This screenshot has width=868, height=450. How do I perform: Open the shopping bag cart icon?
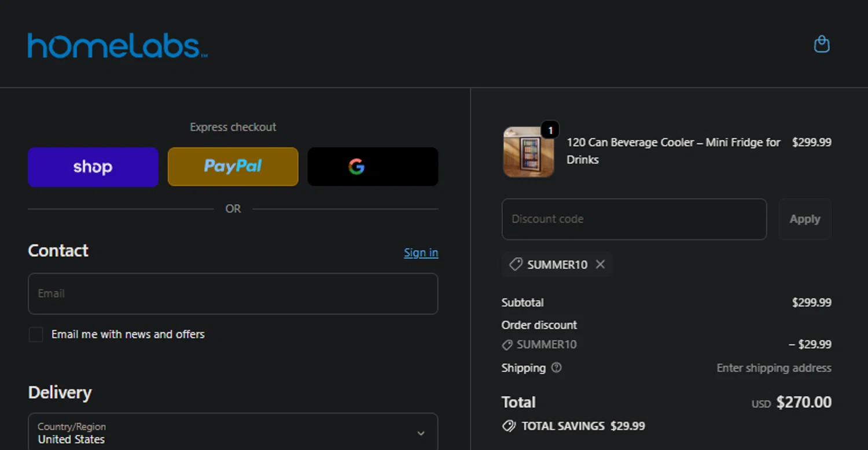(x=822, y=44)
